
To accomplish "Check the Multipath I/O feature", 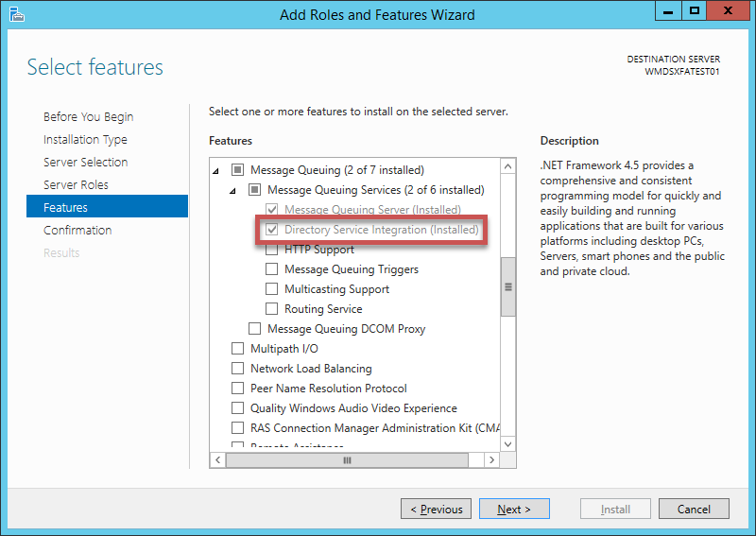I will [x=238, y=349].
